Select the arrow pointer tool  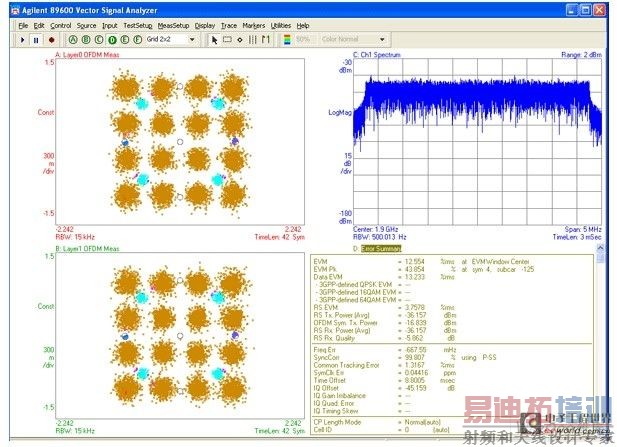(x=214, y=40)
